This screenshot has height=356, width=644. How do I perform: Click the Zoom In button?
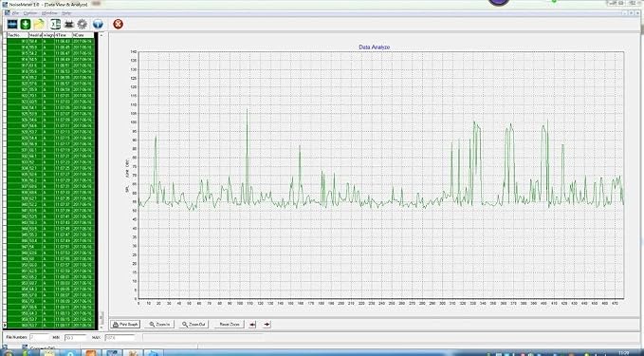[x=159, y=325]
